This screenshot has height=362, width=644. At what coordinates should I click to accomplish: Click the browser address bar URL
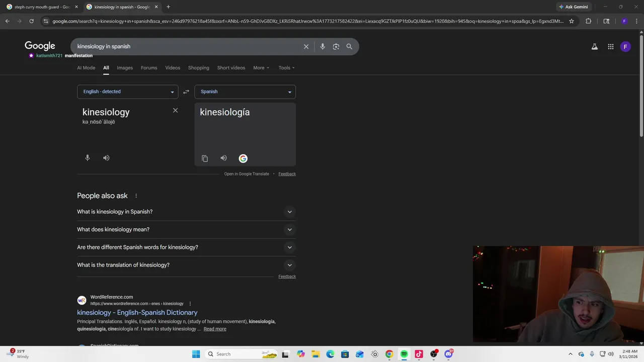(x=307, y=21)
